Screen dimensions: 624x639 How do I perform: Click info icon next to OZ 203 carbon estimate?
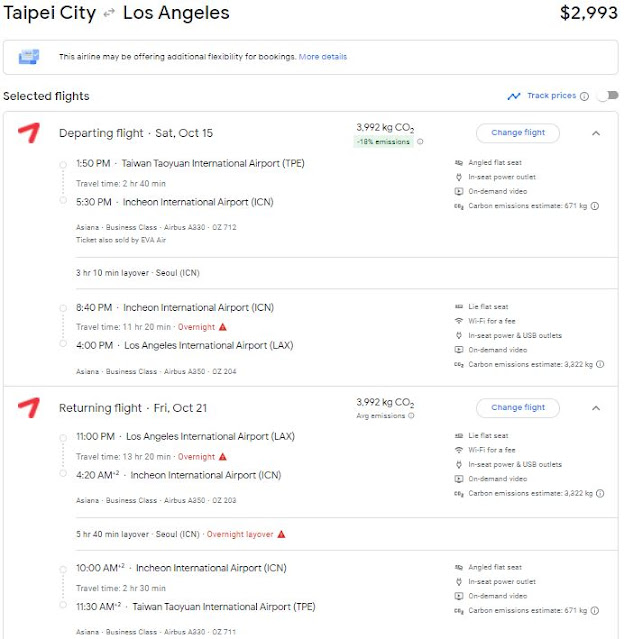coord(601,493)
